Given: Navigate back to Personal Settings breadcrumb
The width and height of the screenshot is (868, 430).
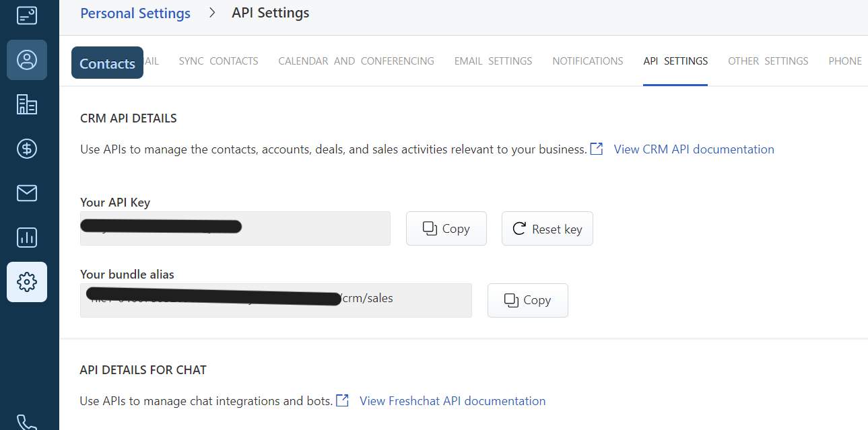Looking at the screenshot, I should (x=135, y=13).
